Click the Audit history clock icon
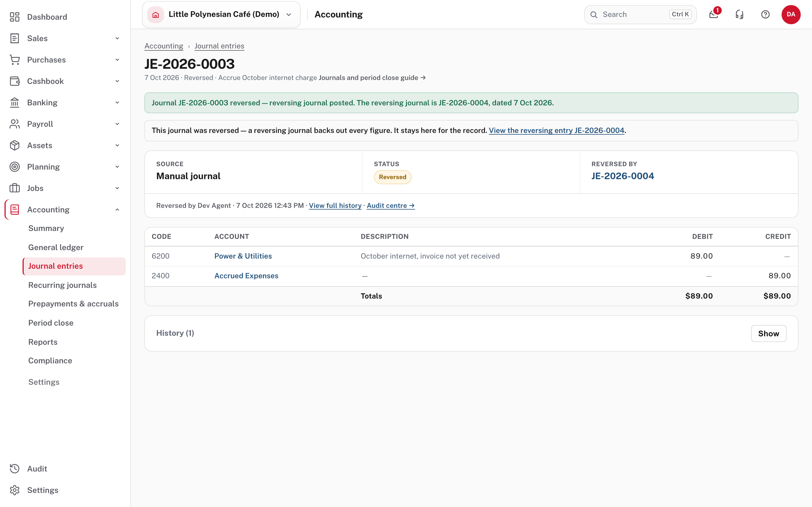 [15, 468]
